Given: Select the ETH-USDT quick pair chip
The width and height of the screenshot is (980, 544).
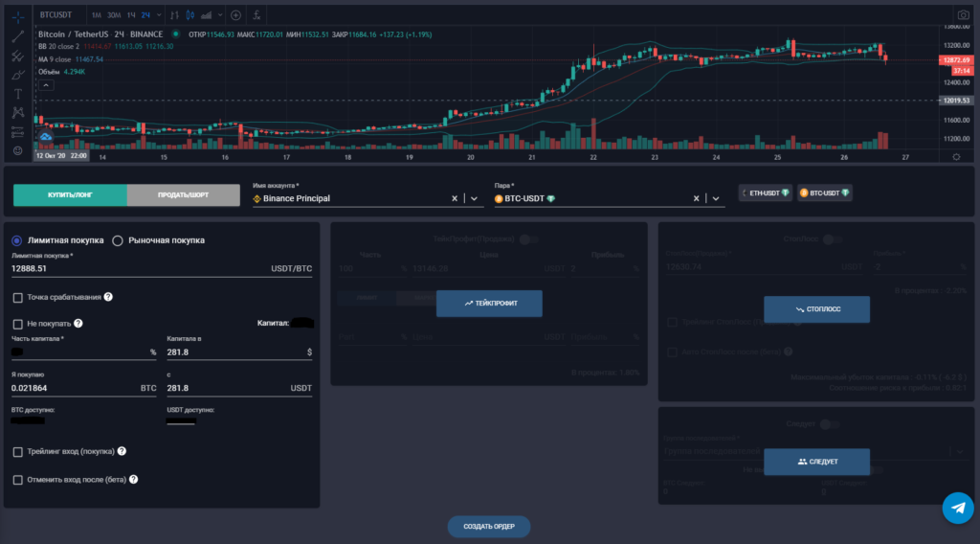Looking at the screenshot, I should click(766, 193).
